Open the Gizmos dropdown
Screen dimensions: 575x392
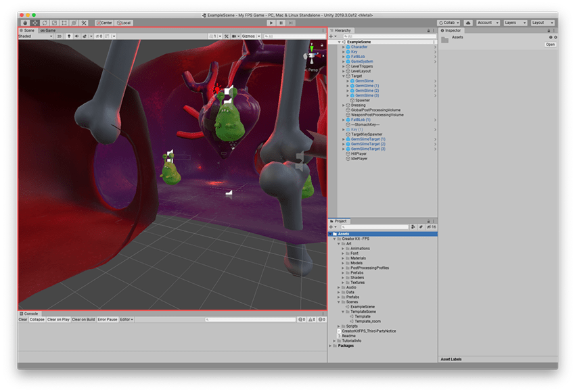click(x=251, y=36)
